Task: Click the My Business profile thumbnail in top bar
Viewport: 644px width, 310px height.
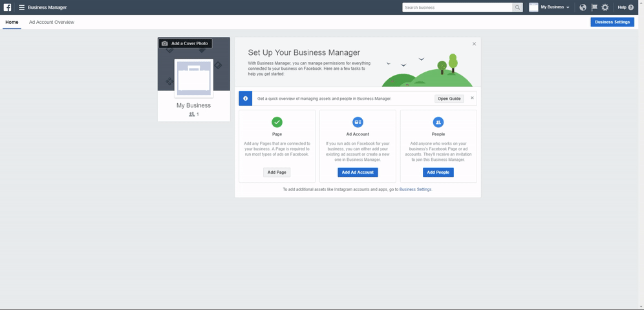Action: click(533, 7)
